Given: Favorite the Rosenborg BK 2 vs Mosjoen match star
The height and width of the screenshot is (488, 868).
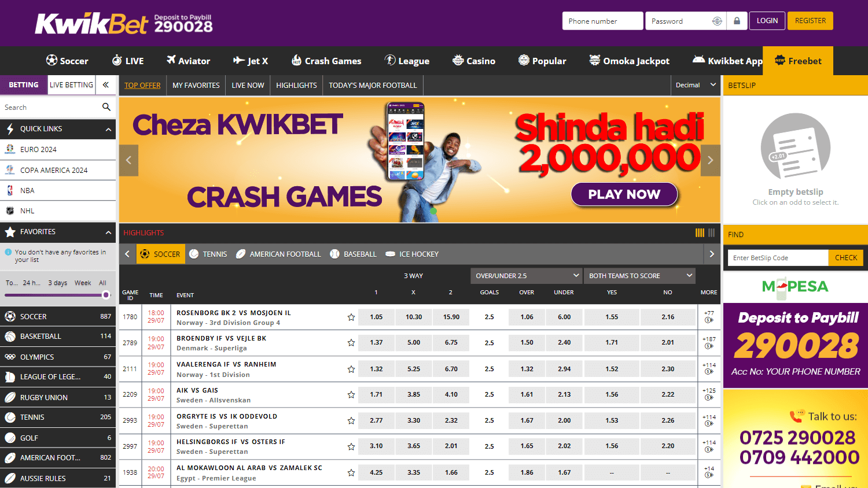Looking at the screenshot, I should (x=351, y=317).
